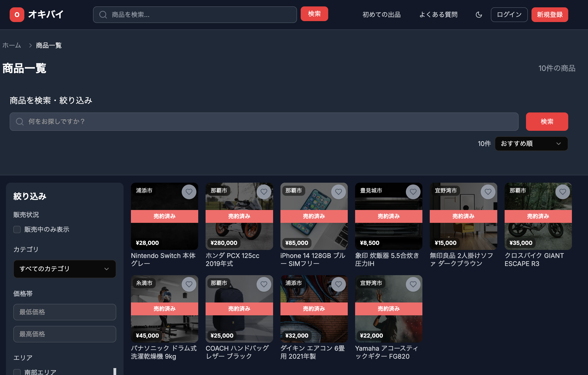Expand すべてのカテゴリ category dropdown

65,269
